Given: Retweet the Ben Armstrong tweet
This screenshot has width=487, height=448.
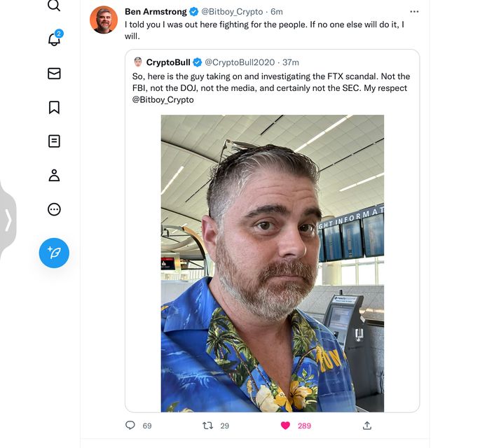Looking at the screenshot, I should pos(207,425).
